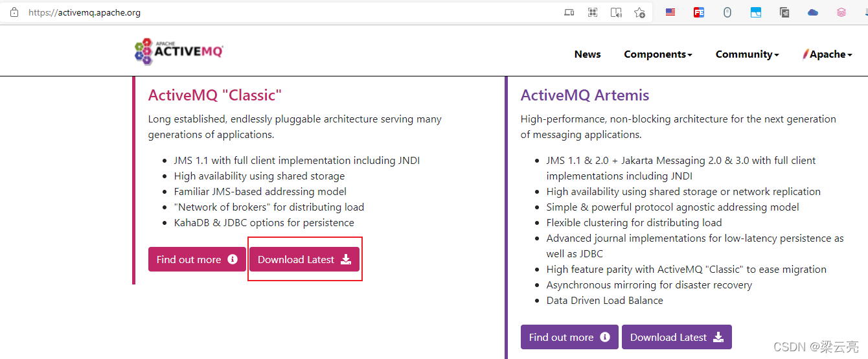Click the activemq.apache.org URL field
868x359 pixels.
[84, 12]
